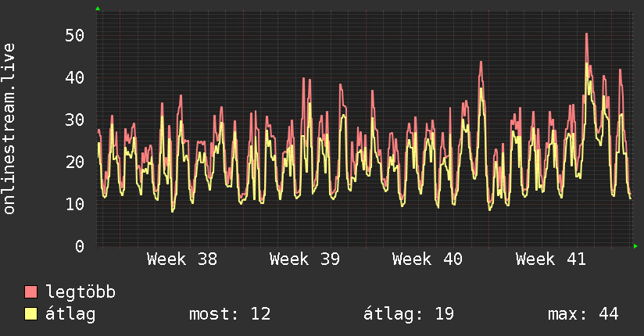Click the 50 value on y-axis

point(75,36)
